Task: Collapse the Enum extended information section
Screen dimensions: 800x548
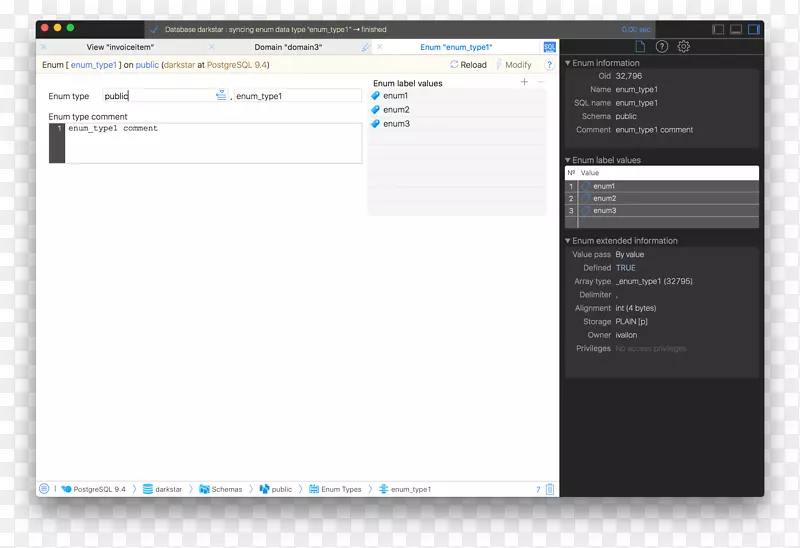Action: pyautogui.click(x=568, y=241)
